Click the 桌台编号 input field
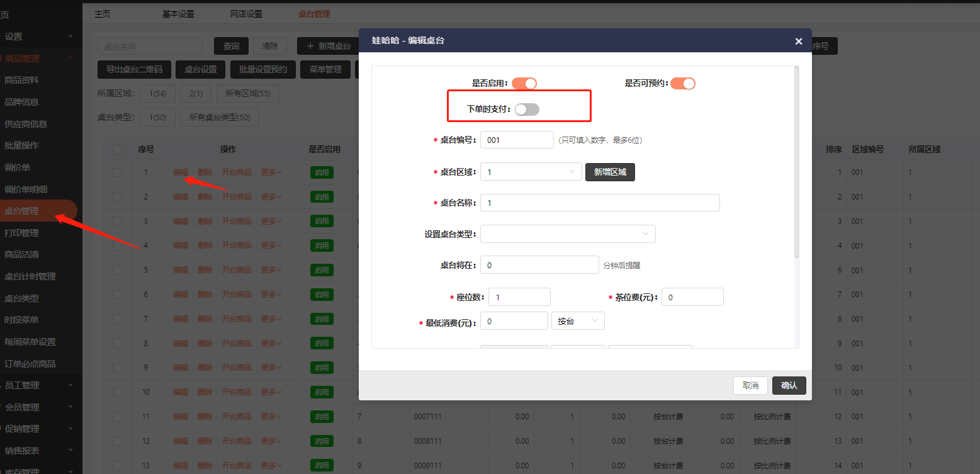This screenshot has height=474, width=980. coord(516,140)
